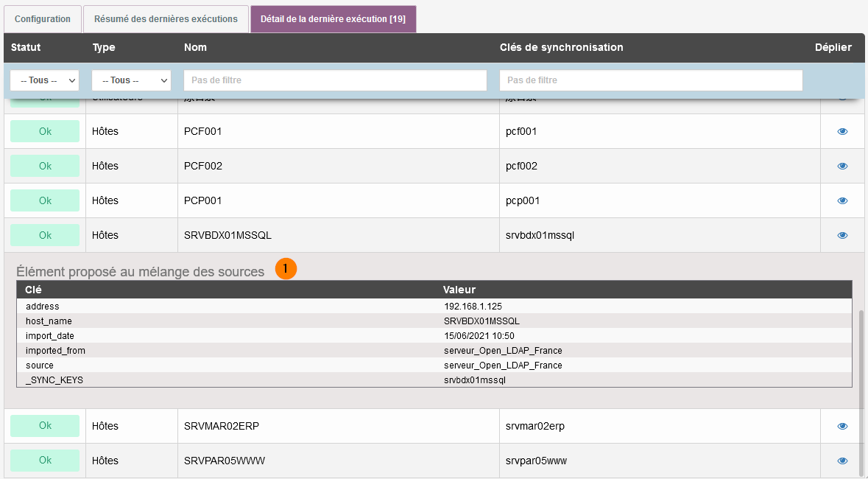Expand details of PCF002 via eye icon

point(842,166)
